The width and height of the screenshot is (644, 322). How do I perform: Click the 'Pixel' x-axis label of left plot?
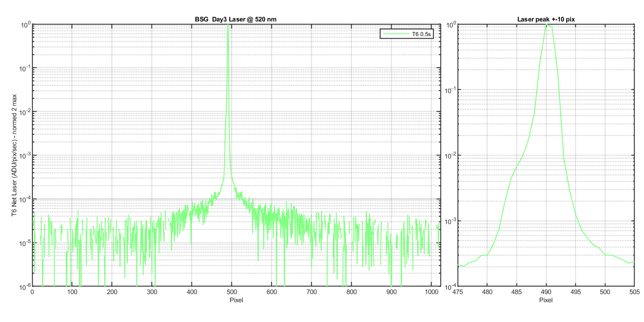point(236,300)
